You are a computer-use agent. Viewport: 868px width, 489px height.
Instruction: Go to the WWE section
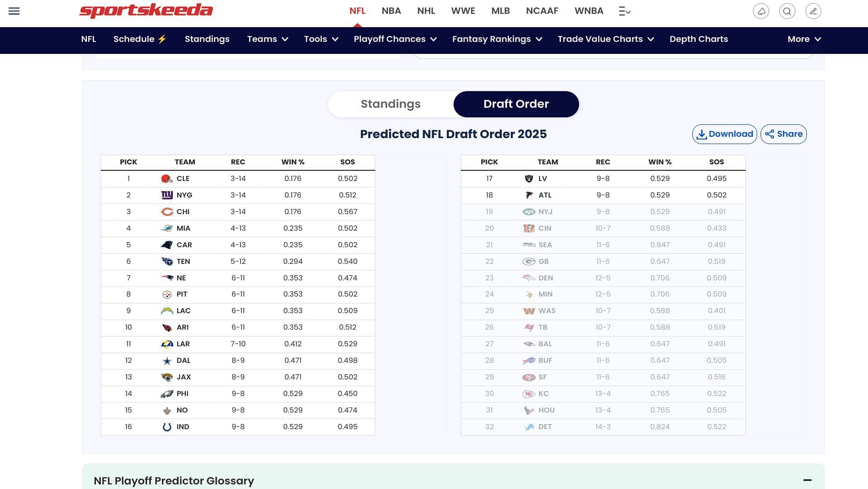click(463, 11)
